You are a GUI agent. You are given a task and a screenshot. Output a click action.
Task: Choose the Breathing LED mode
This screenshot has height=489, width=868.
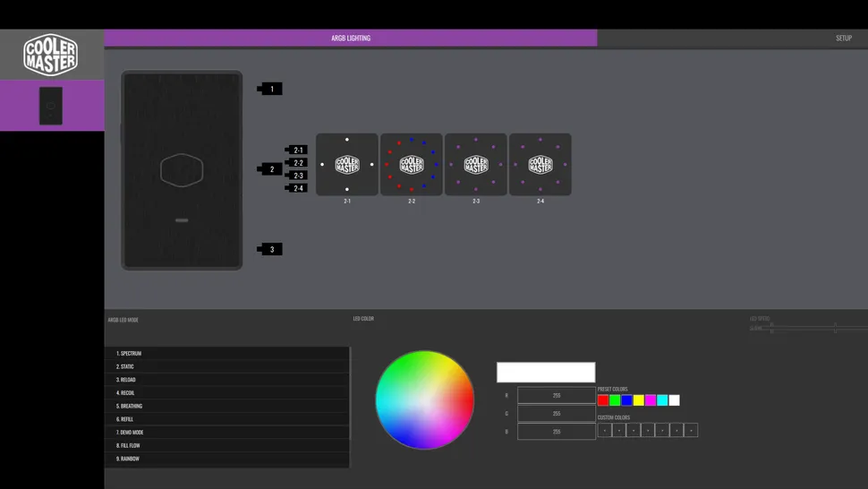(227, 407)
